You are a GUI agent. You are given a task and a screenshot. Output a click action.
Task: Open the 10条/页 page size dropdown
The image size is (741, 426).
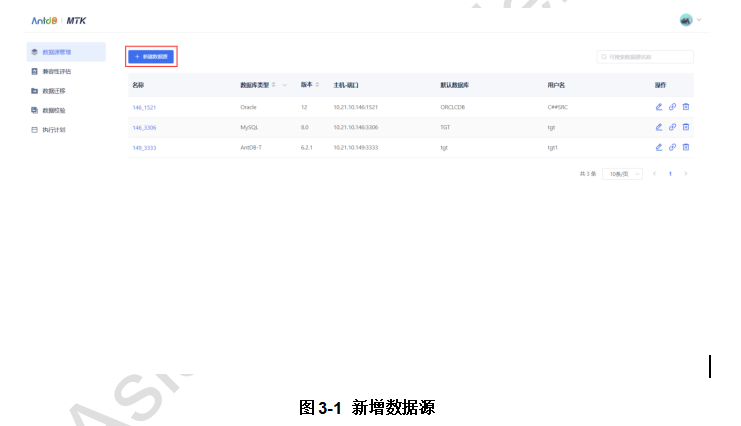622,174
